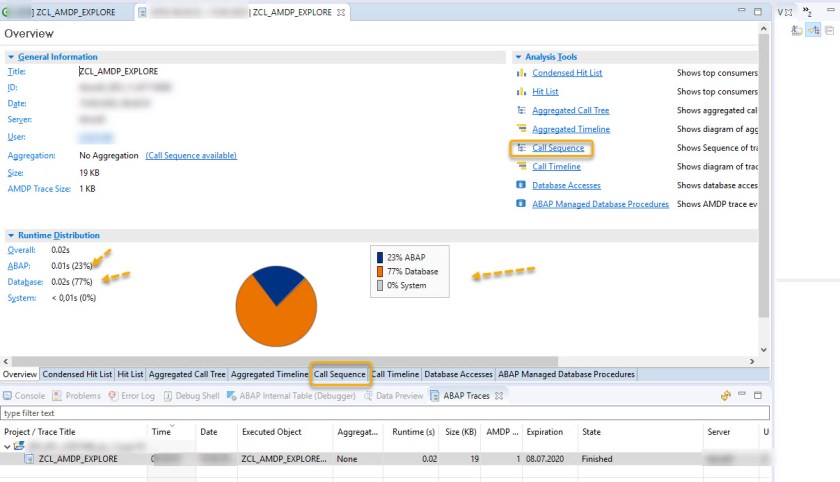Click the gray System legend swatch
Screen dimensions: 840x482
[x=380, y=285]
